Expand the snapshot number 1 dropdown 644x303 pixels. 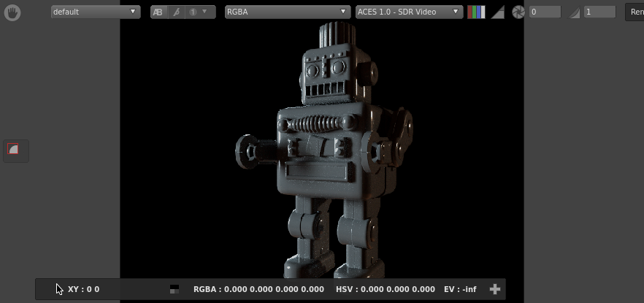[x=199, y=12]
